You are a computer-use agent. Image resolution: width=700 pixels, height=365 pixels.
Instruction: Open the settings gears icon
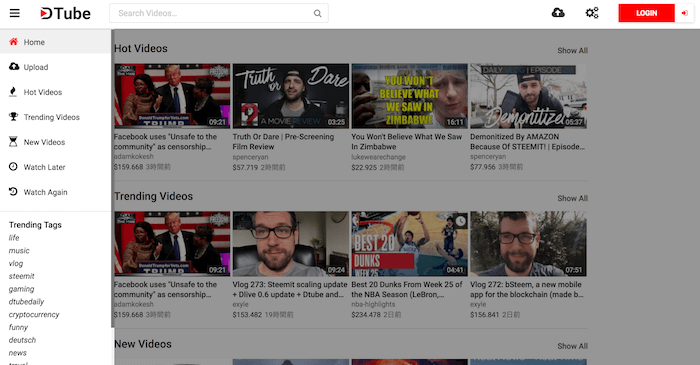(592, 12)
